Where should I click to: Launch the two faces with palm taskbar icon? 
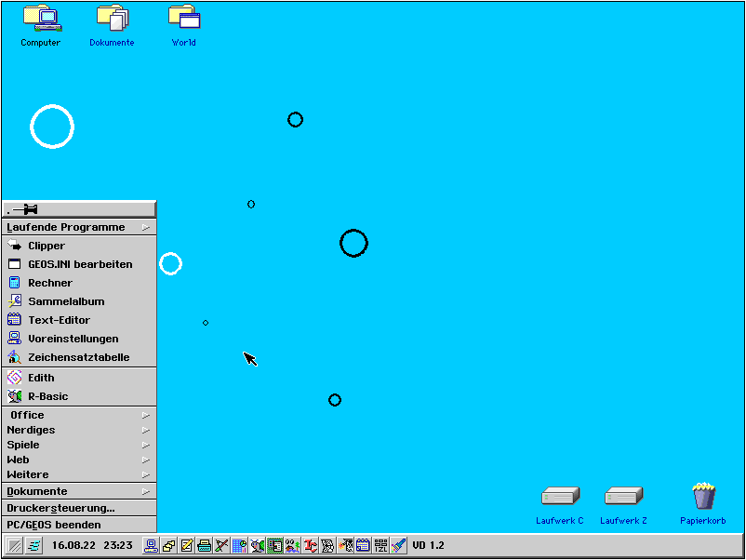click(292, 545)
